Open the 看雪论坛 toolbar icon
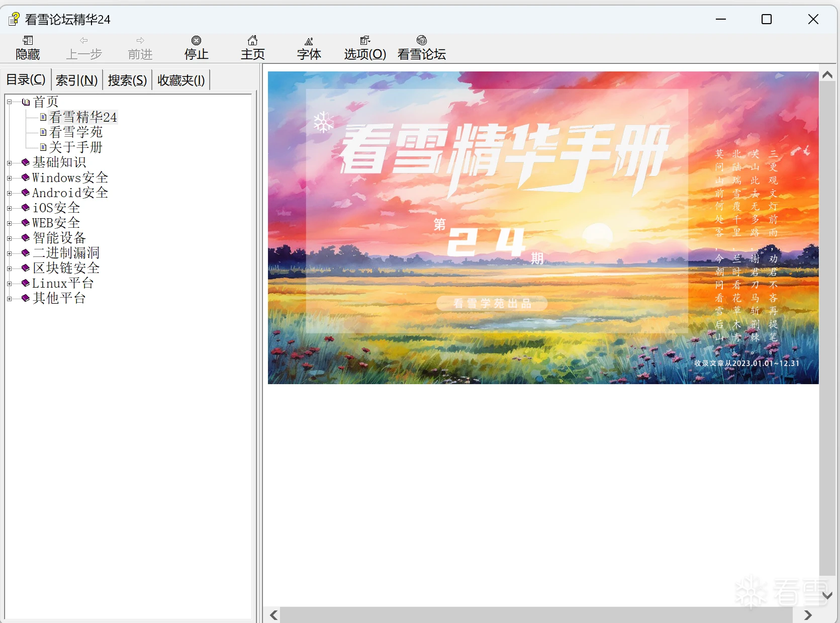840x623 pixels. (422, 40)
